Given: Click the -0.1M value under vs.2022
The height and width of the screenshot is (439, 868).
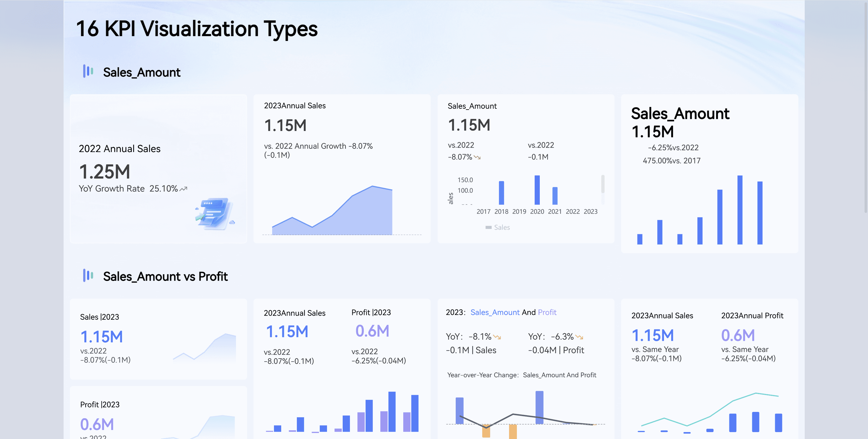Looking at the screenshot, I should pyautogui.click(x=538, y=157).
